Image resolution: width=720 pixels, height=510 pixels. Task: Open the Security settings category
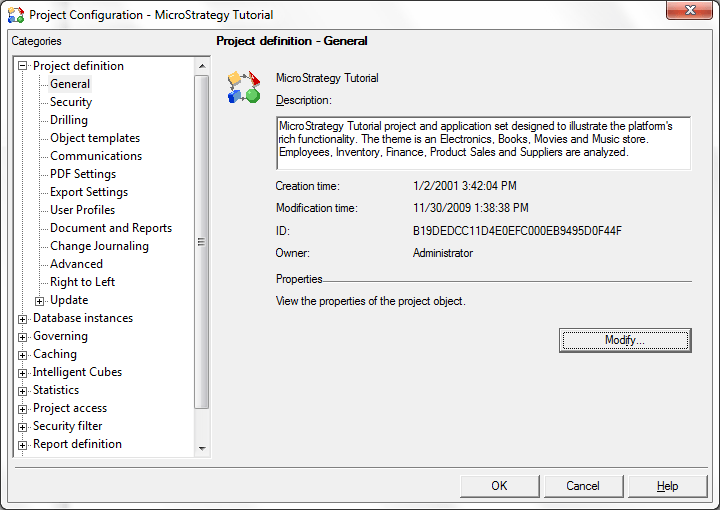pyautogui.click(x=71, y=102)
